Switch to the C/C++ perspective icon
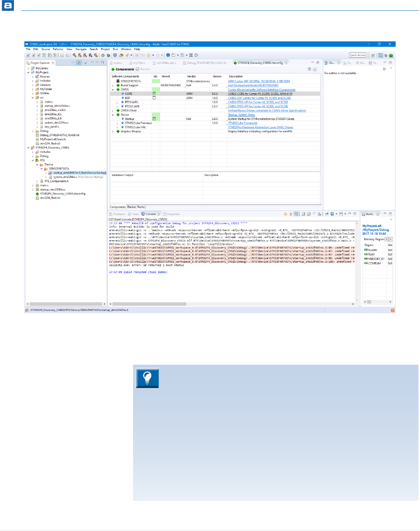420x531 pixels. pos(381,55)
